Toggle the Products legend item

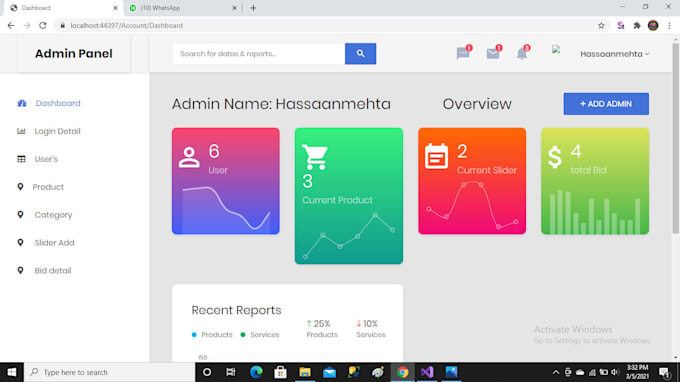[212, 335]
